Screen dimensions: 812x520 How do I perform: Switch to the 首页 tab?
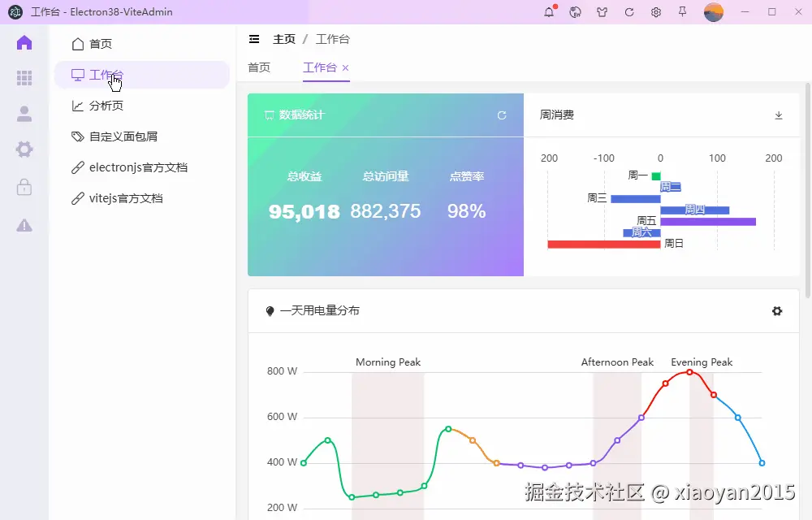(x=258, y=68)
